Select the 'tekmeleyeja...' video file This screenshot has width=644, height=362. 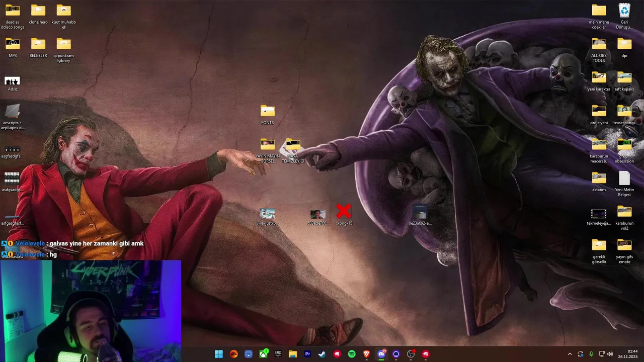pyautogui.click(x=599, y=217)
